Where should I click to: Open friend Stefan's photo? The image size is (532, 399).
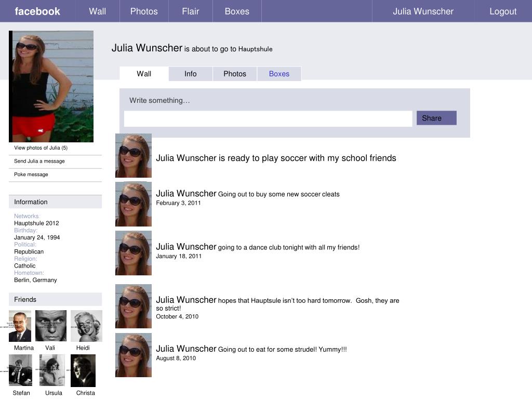[20, 370]
